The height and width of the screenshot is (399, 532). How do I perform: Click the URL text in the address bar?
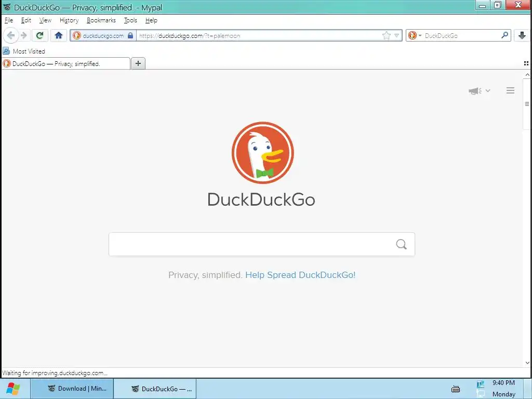(x=190, y=36)
